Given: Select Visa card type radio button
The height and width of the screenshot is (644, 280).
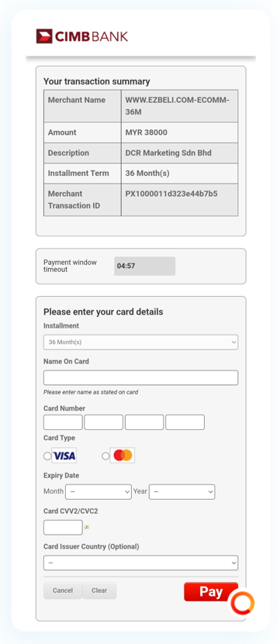Looking at the screenshot, I should click(47, 456).
